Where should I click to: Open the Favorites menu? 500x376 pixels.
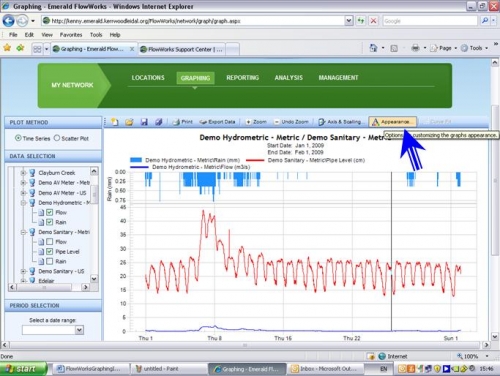coord(71,35)
